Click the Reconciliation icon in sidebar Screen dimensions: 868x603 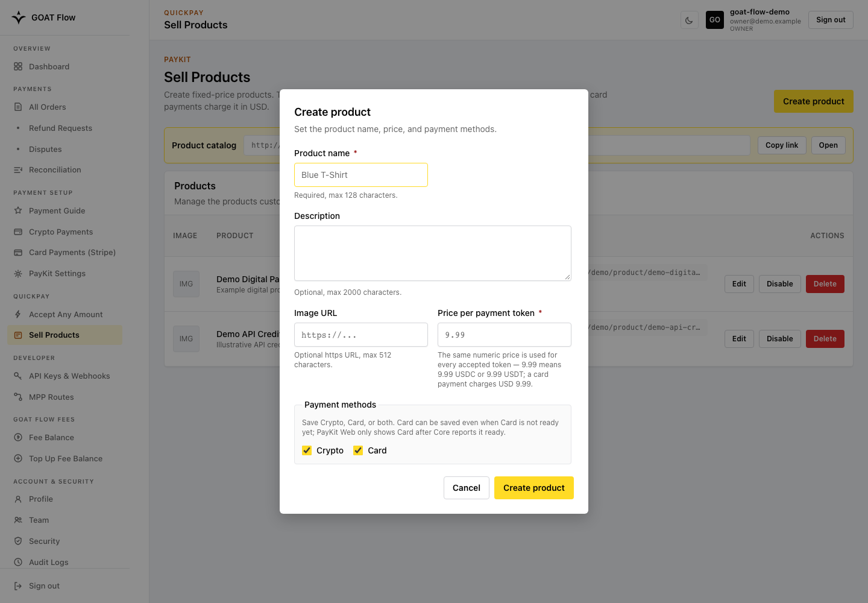(x=18, y=170)
